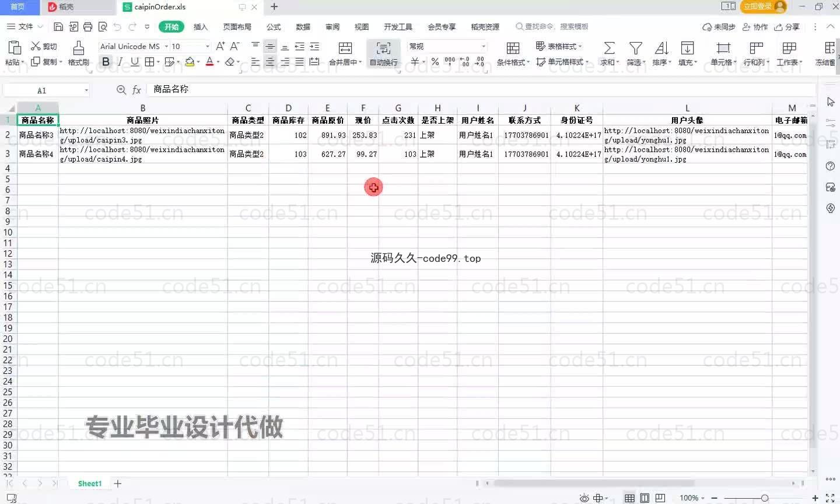Open Rows and Columns tool

(756, 48)
